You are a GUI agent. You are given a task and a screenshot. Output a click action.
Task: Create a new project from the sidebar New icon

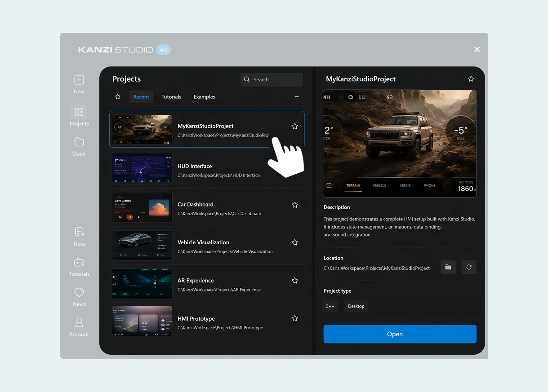point(79,80)
